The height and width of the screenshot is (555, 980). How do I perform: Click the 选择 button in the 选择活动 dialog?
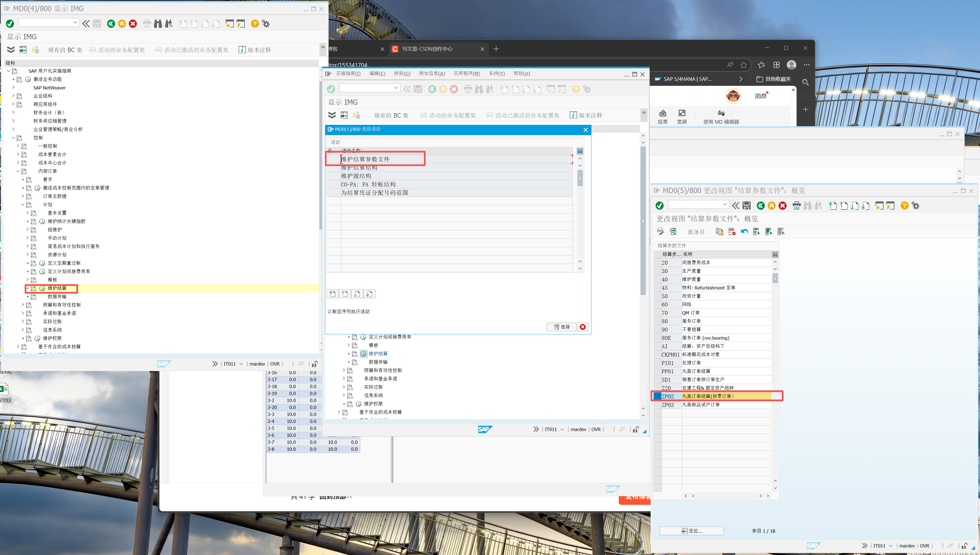pos(561,327)
